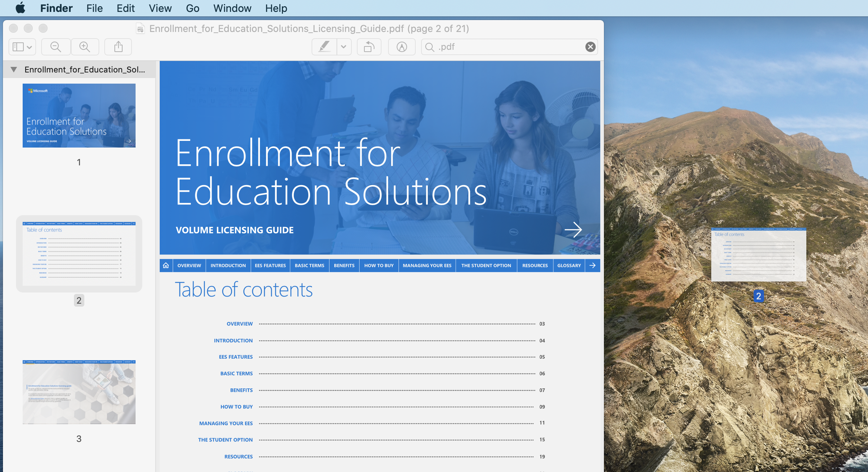The image size is (868, 472).
Task: Click the Rotate page icon
Action: coord(369,47)
